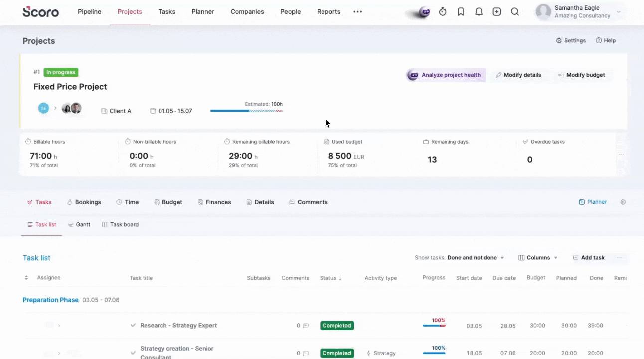Screen dimensions: 644x359
Task: Switch to the Finances tab
Action: [214, 202]
